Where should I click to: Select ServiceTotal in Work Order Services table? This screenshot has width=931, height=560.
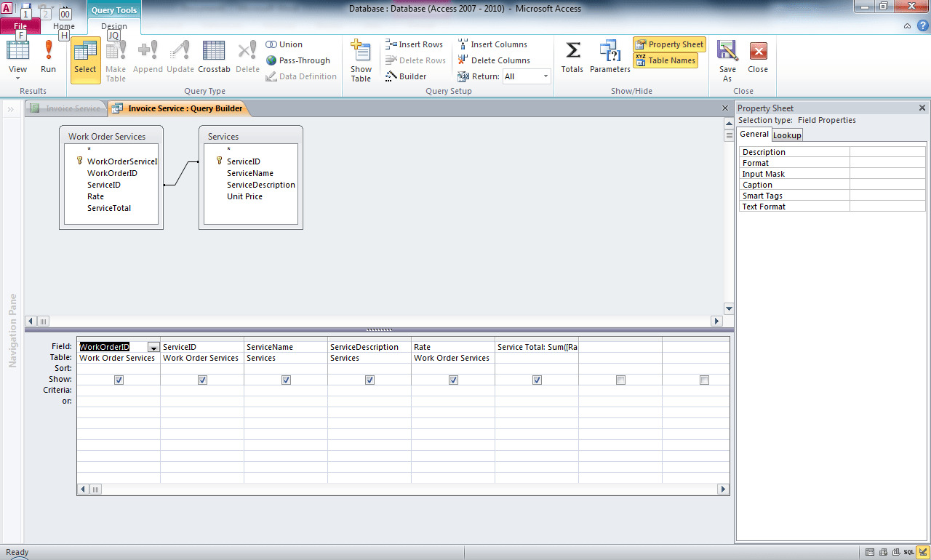(109, 208)
